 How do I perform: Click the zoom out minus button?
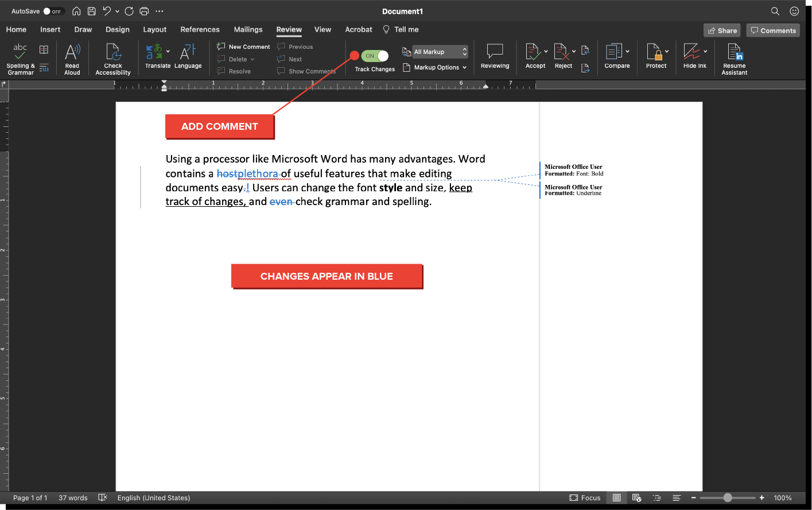pos(694,498)
